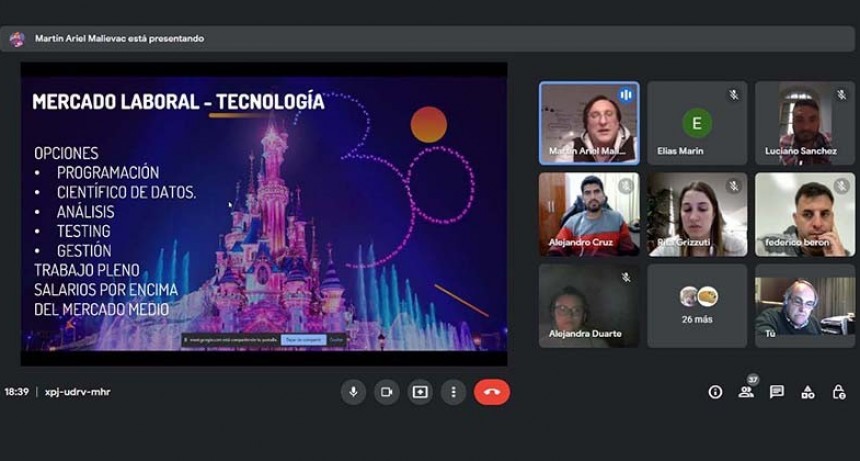Screen dimensions: 860x461
Task: Click the slide title 'MERCADO LABORAL - TECNOLOGÍA'
Action: click(178, 102)
